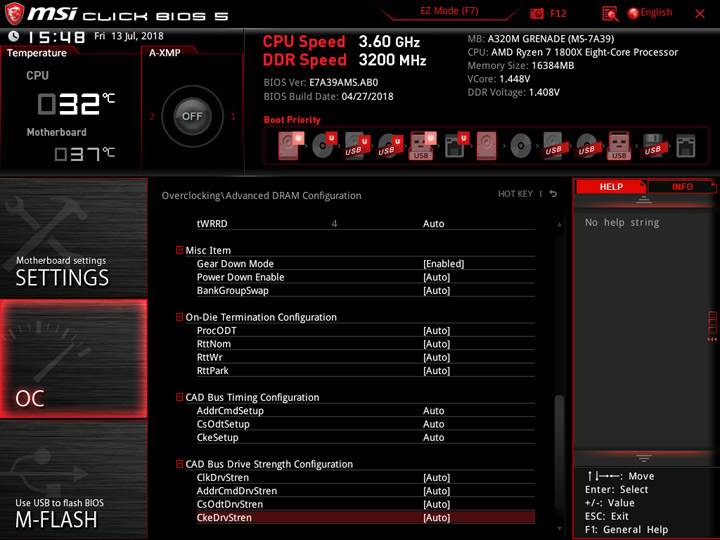
Task: Click the help panel bottom grip handle
Action: point(644,458)
